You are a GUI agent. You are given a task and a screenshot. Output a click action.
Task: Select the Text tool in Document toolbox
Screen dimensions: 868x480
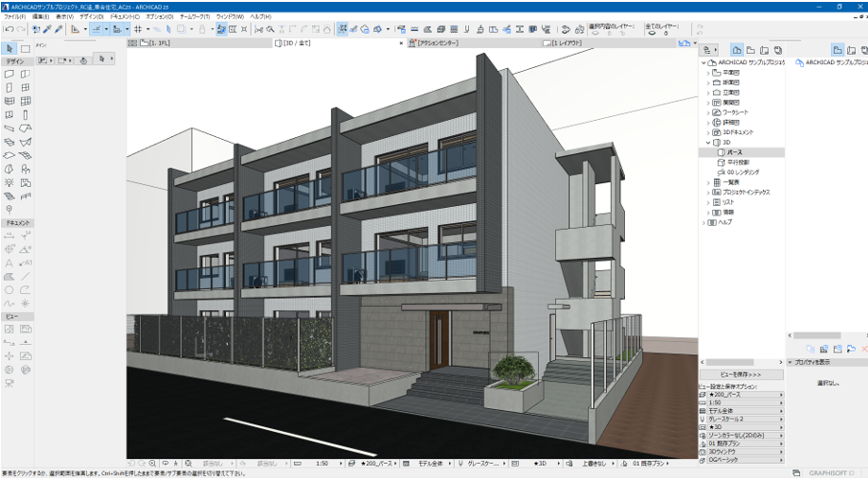click(9, 263)
